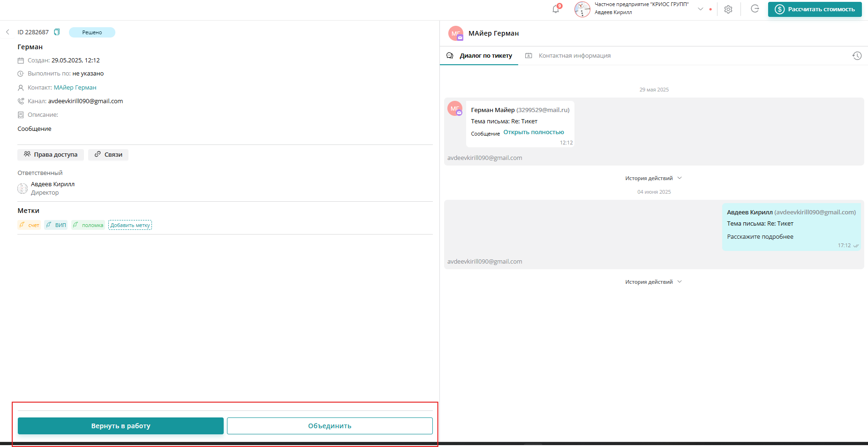Click the phone icon next to Канал

click(21, 101)
